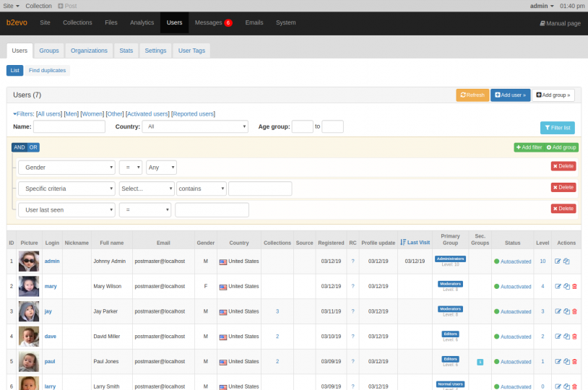Click the duplicate icon for user mary
588x390 pixels.
(x=566, y=287)
